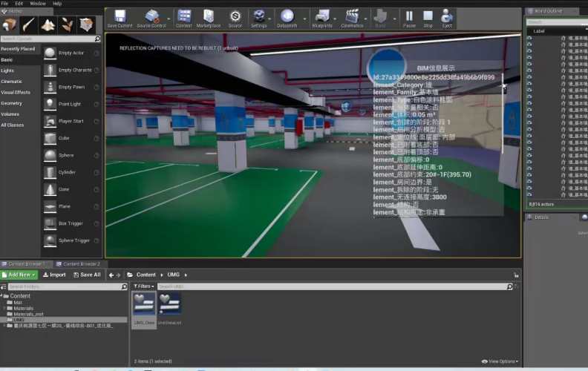
Task: Open the File menu
Action: pos(4,4)
